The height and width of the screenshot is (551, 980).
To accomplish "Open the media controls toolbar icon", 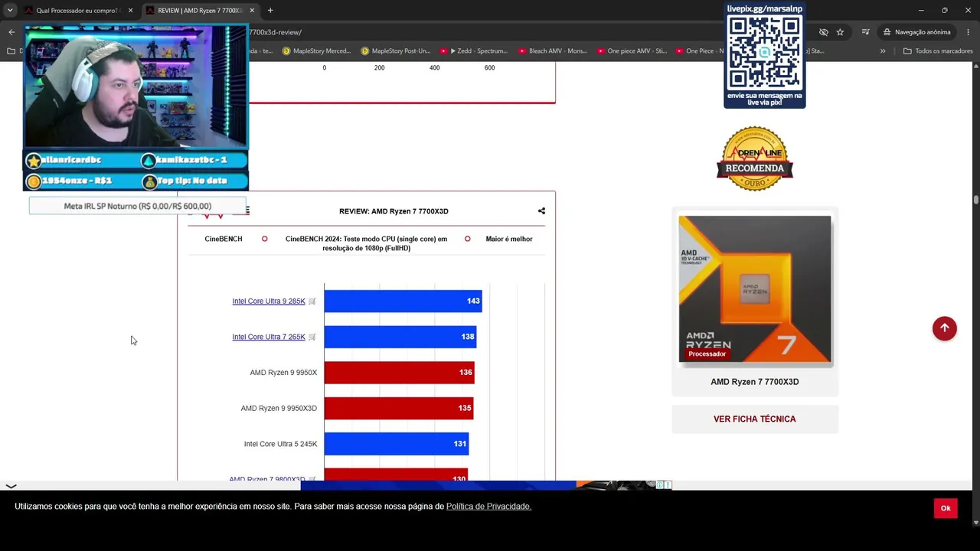I will coord(865,32).
